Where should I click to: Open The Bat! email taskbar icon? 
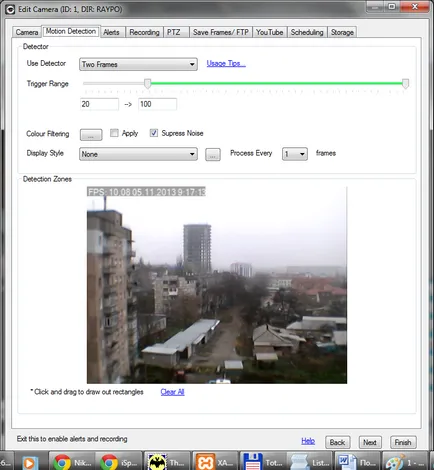click(x=167, y=463)
